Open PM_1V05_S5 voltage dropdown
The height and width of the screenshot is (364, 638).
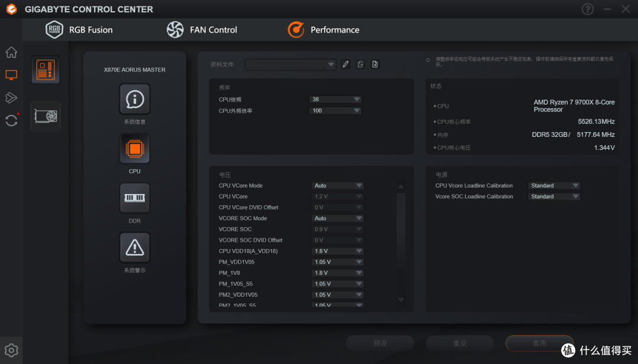337,284
